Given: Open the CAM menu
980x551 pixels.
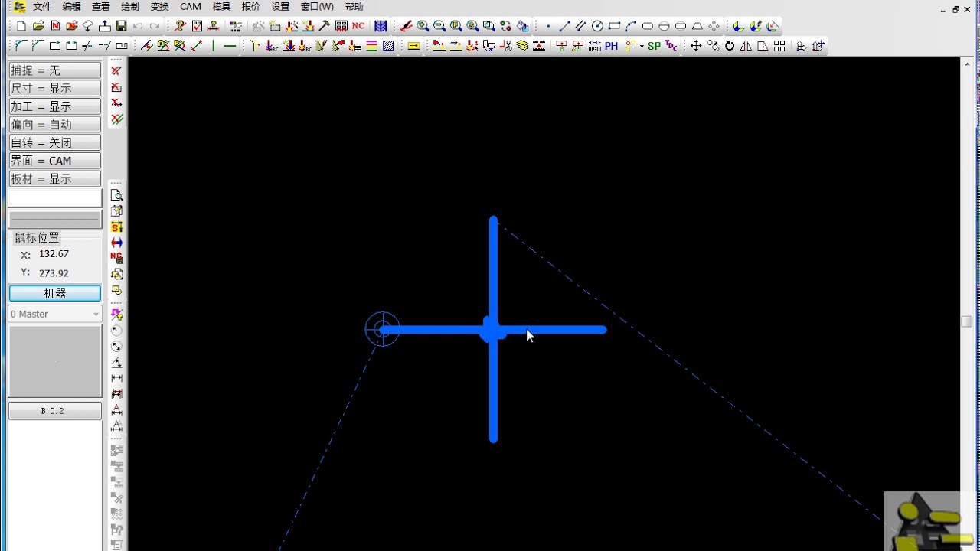Looking at the screenshot, I should 191,7.
